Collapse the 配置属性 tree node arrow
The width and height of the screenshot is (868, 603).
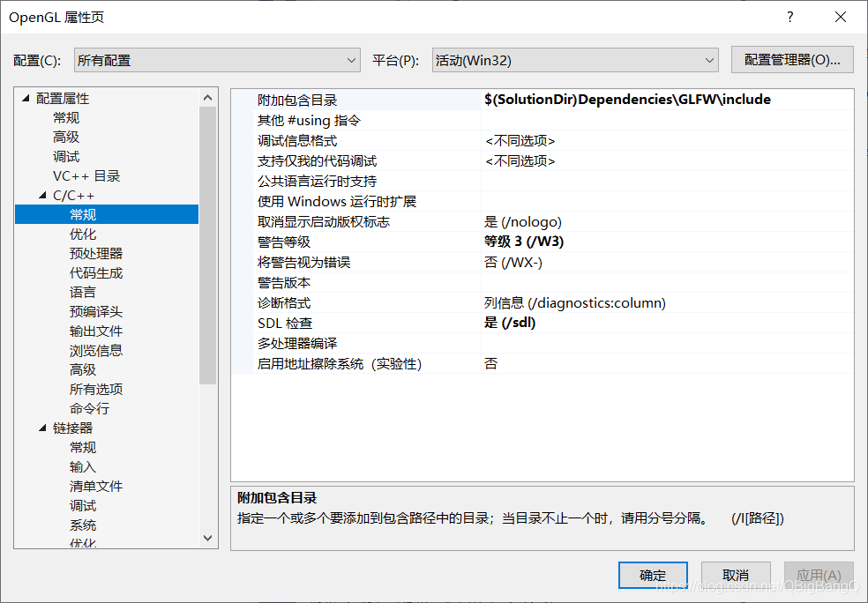(26, 99)
